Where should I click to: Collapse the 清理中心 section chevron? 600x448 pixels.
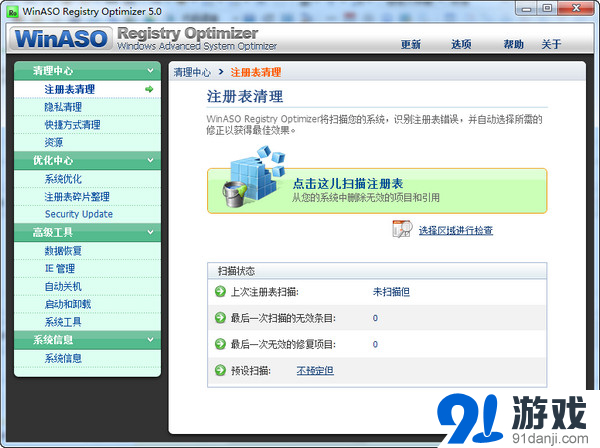click(x=150, y=70)
